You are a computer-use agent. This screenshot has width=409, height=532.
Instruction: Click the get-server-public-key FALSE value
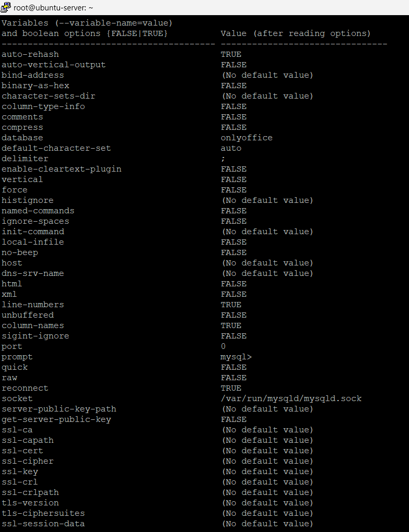(x=234, y=419)
